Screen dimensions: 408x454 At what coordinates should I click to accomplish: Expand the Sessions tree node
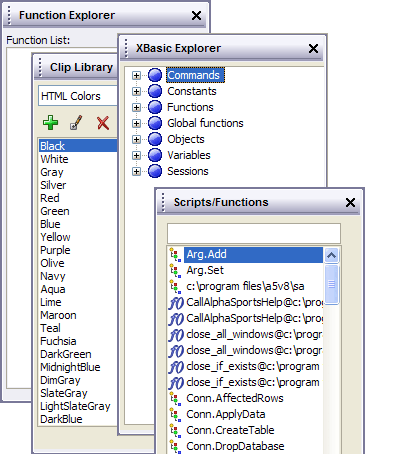point(136,171)
